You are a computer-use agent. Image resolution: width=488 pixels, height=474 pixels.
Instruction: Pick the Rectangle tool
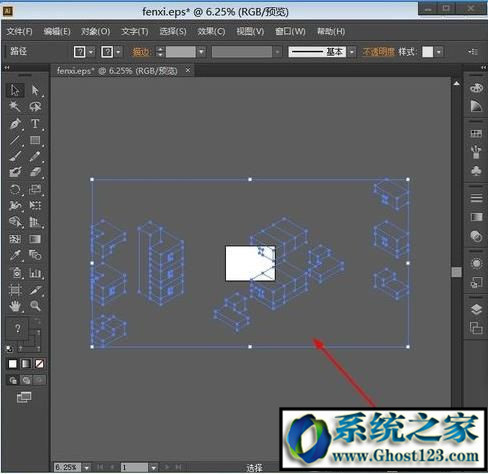tap(35, 140)
